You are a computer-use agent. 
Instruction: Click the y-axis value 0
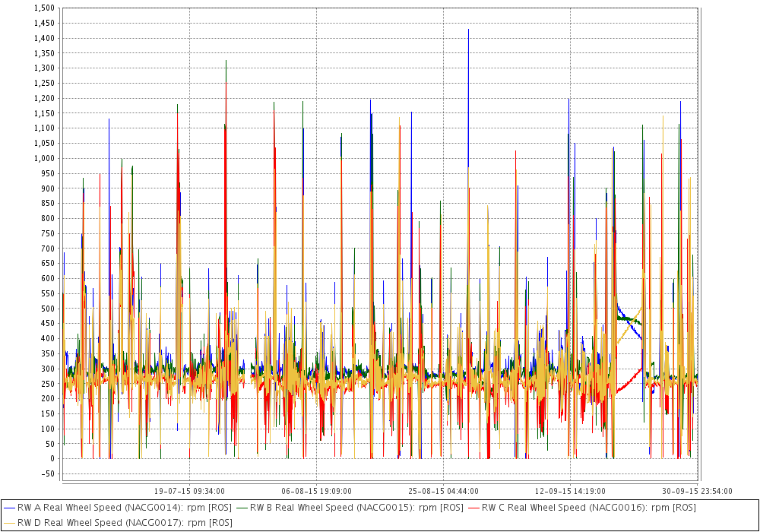pos(52,459)
